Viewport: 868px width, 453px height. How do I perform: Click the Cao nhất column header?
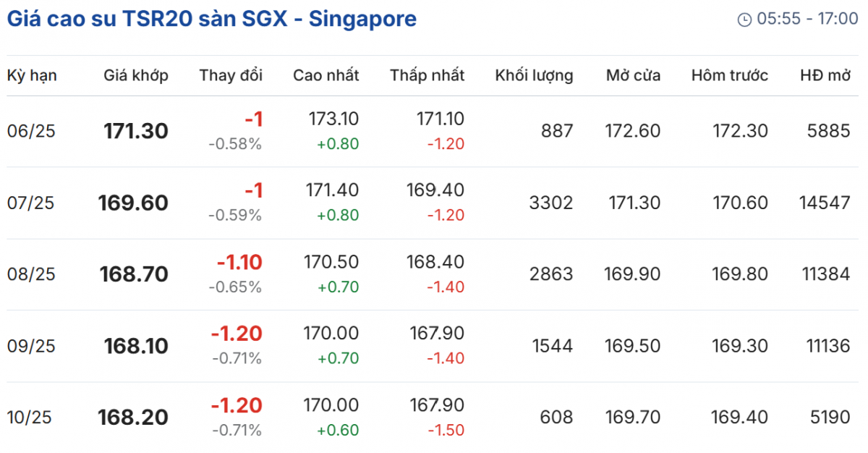[x=325, y=75]
